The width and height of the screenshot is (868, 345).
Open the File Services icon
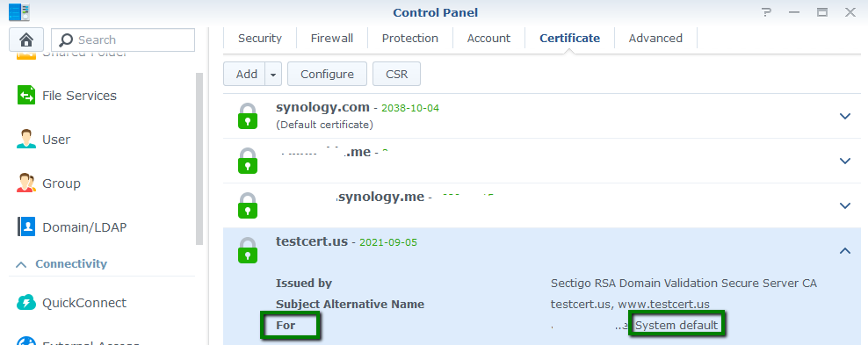click(x=26, y=95)
